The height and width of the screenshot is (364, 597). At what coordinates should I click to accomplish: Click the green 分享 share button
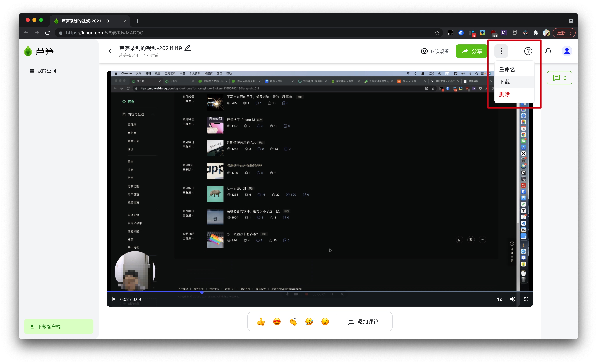(471, 51)
